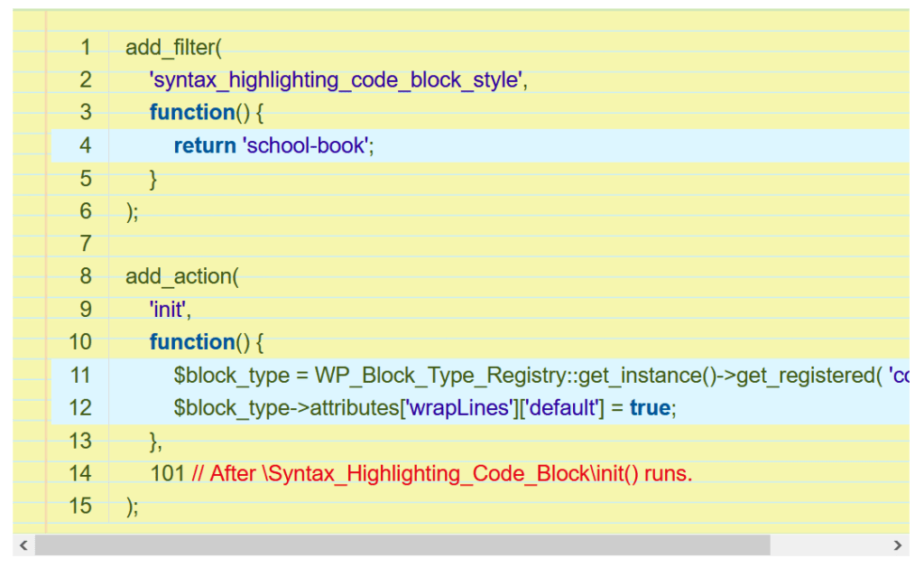Click the function keyword on line 3
The height and width of the screenshot is (586, 924).
(x=192, y=112)
